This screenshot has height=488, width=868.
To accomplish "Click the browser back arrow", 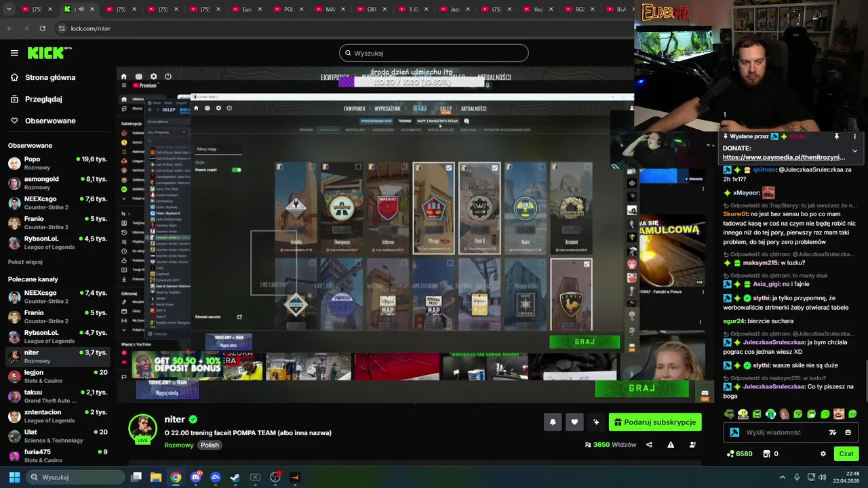I will (x=9, y=28).
